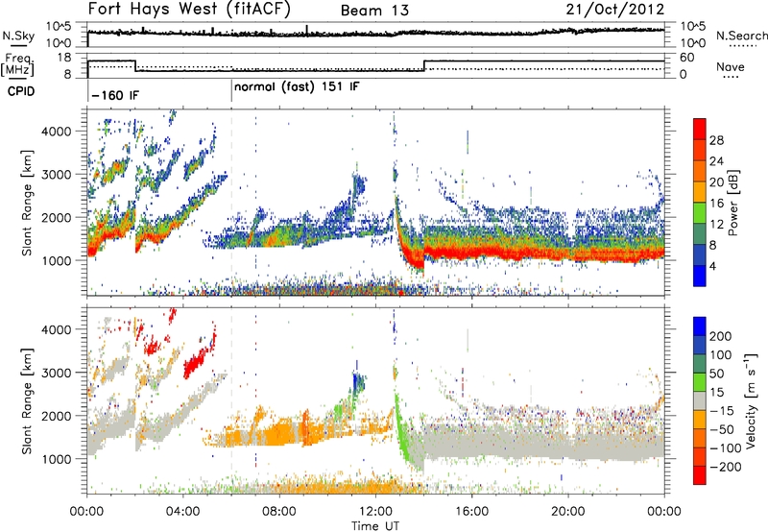768x532 pixels.
Task: Click the "60" Nave tick label
Action: 686,58
